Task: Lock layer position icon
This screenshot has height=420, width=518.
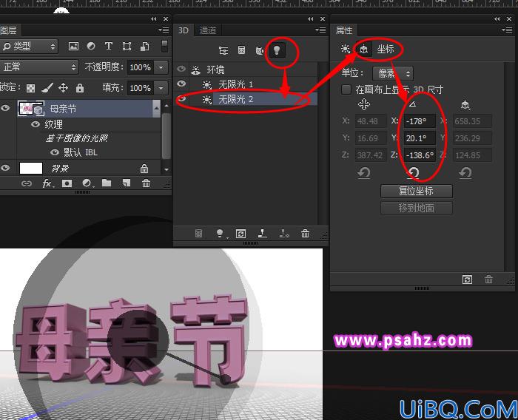Action: 63,88
